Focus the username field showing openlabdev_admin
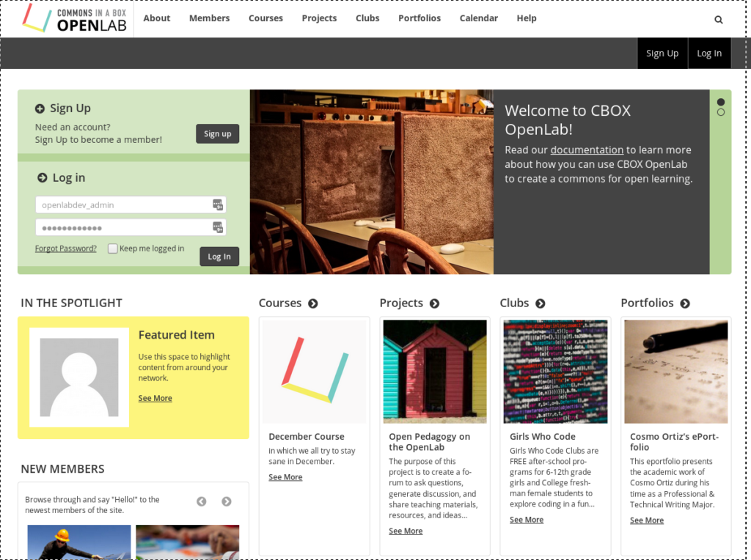 coord(131,205)
